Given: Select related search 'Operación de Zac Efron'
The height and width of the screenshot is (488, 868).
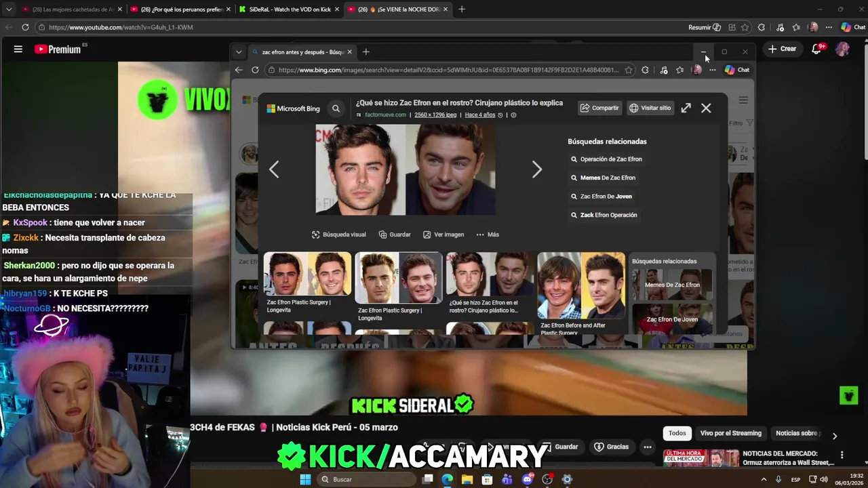Looking at the screenshot, I should 606,159.
